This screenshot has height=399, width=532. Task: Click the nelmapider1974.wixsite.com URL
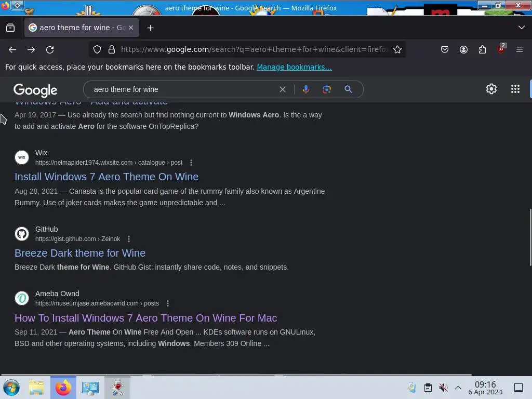point(109,163)
